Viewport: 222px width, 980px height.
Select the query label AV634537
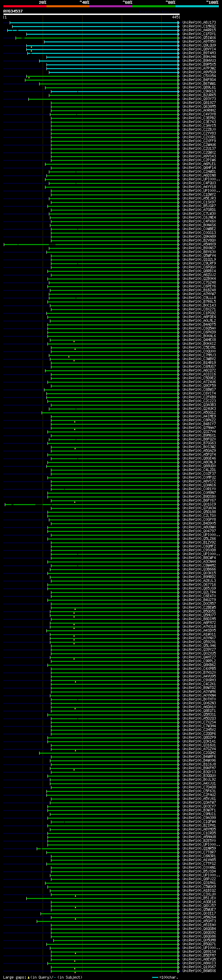coord(13,11)
